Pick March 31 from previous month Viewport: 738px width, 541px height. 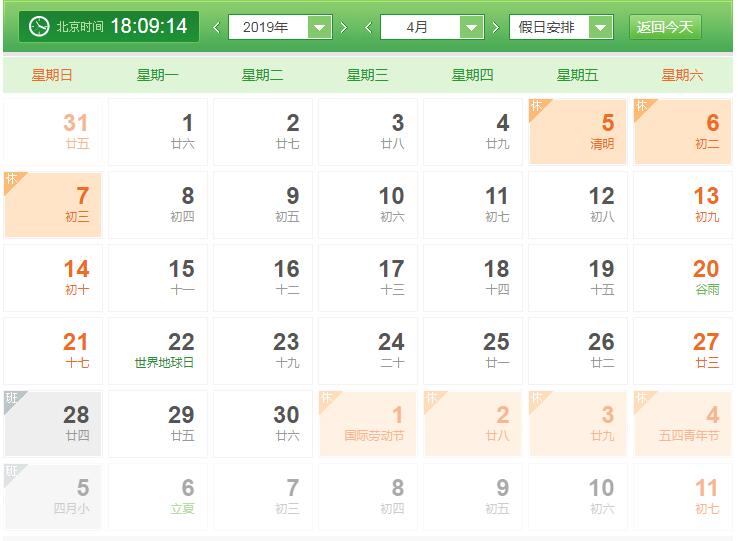pyautogui.click(x=54, y=131)
